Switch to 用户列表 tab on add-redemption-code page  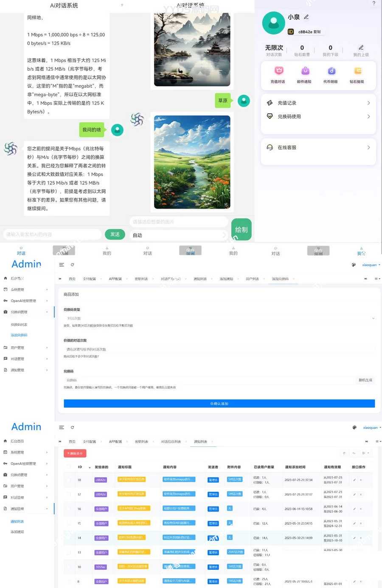click(x=252, y=279)
